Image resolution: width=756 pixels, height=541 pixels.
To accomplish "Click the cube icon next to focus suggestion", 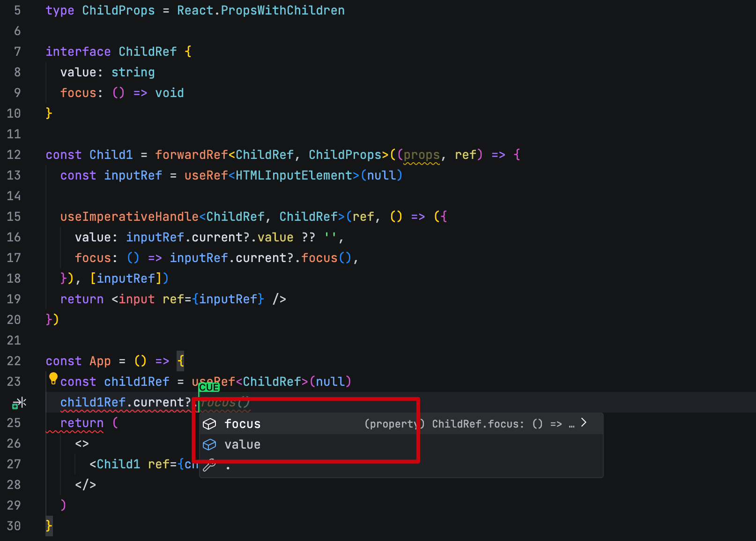I will (x=209, y=424).
